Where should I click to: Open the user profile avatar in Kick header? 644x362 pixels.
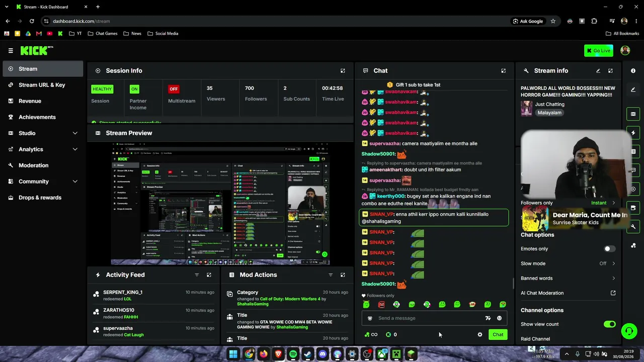click(x=625, y=50)
